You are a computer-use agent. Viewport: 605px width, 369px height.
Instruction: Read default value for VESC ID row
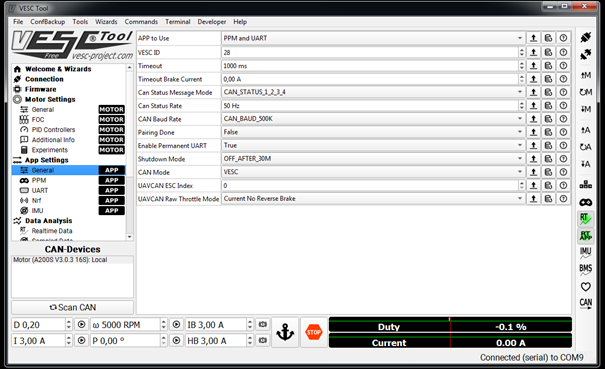click(548, 52)
